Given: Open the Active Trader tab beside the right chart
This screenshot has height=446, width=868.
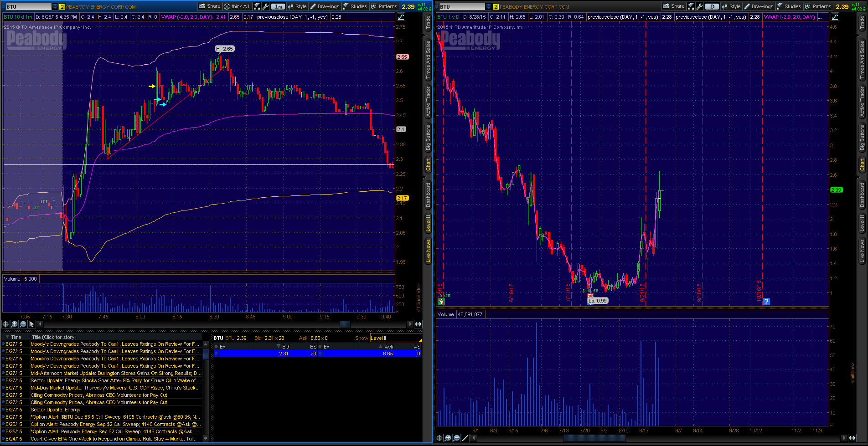Looking at the screenshot, I should (862, 101).
